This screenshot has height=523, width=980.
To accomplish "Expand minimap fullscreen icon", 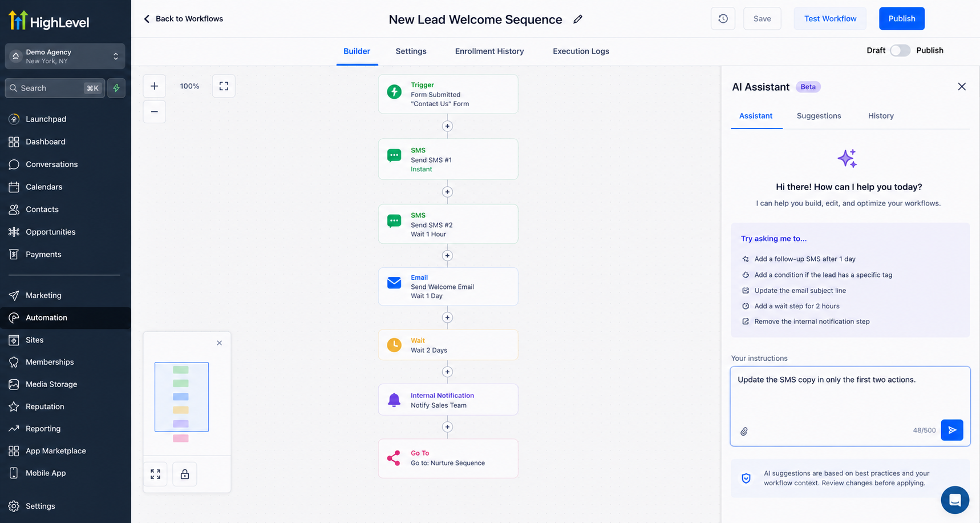I will pyautogui.click(x=155, y=474).
